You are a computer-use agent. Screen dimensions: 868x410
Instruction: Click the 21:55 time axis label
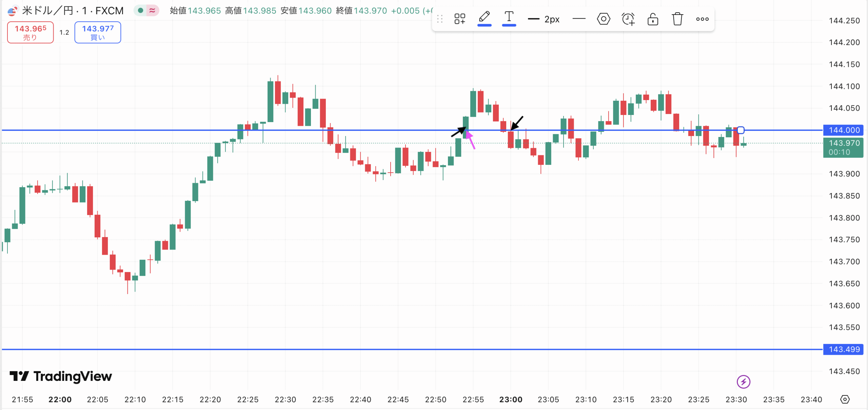pos(22,399)
